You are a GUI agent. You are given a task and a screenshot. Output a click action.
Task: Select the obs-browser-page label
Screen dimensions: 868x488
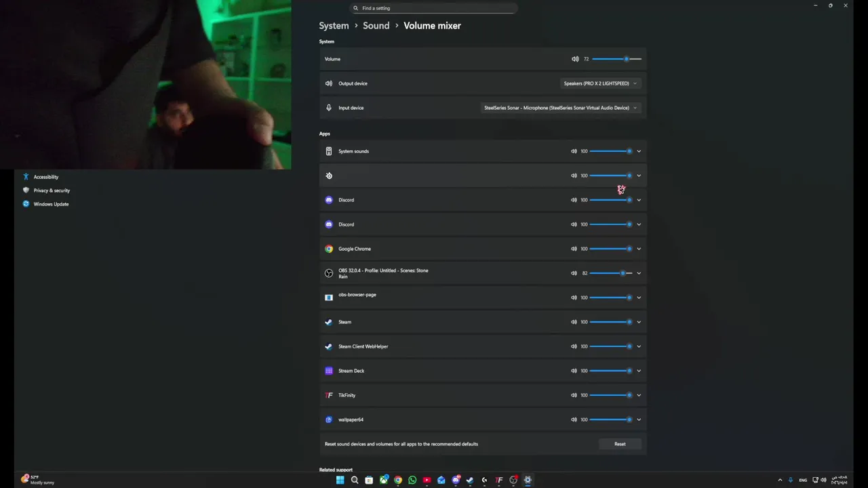[357, 295]
